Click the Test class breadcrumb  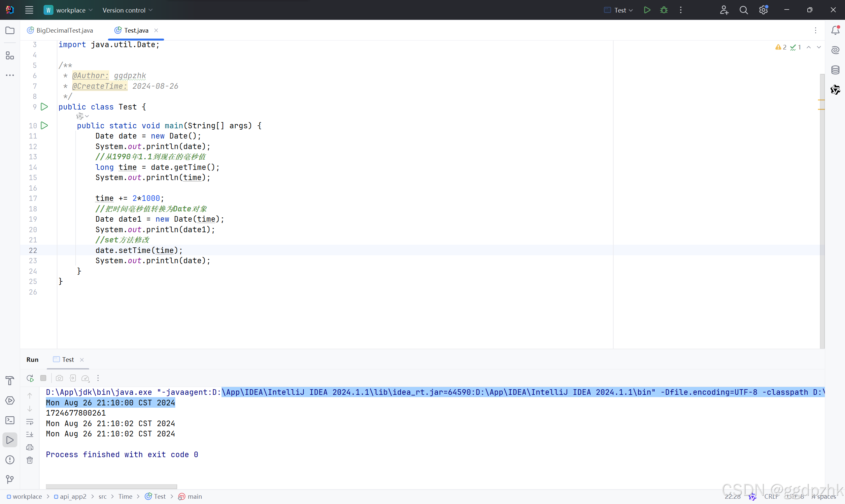(x=155, y=496)
